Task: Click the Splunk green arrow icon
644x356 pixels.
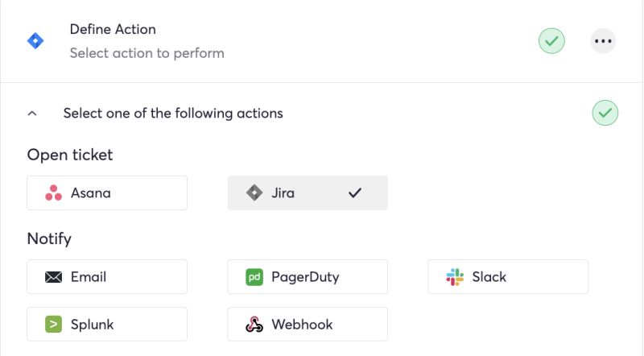Action: (54, 325)
